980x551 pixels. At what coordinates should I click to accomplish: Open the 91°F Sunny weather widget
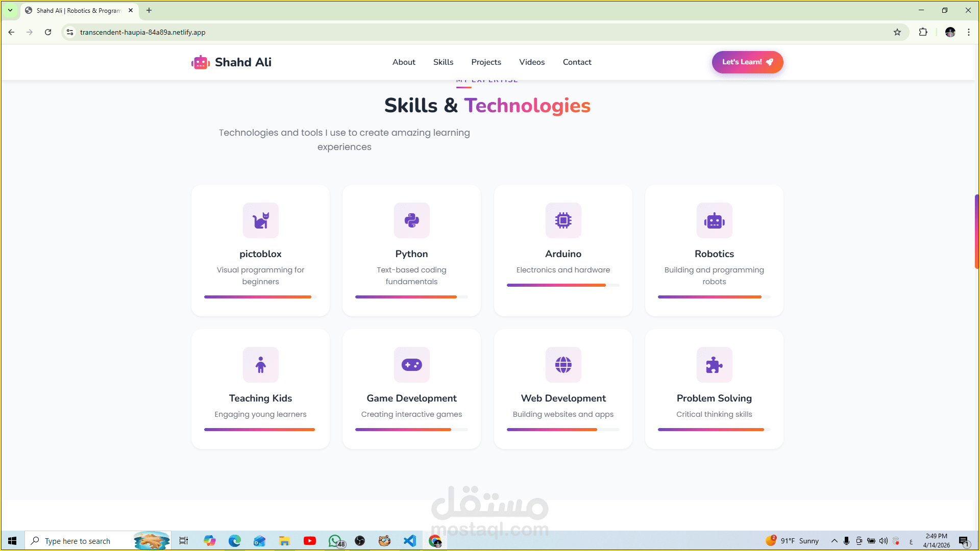tap(792, 541)
